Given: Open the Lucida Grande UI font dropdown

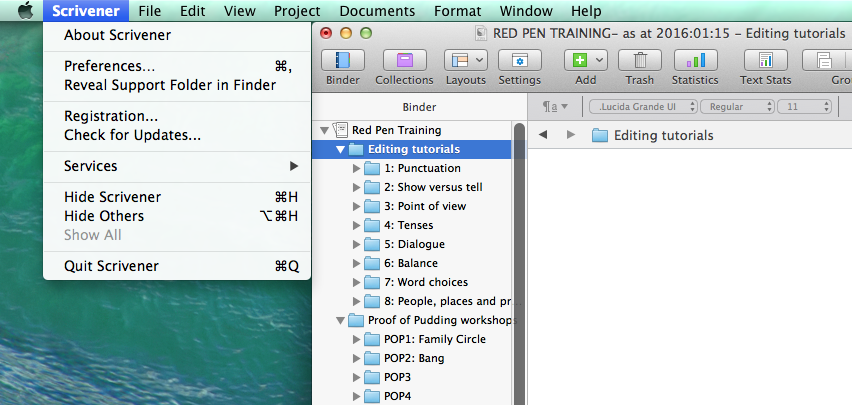Looking at the screenshot, I should pos(643,107).
